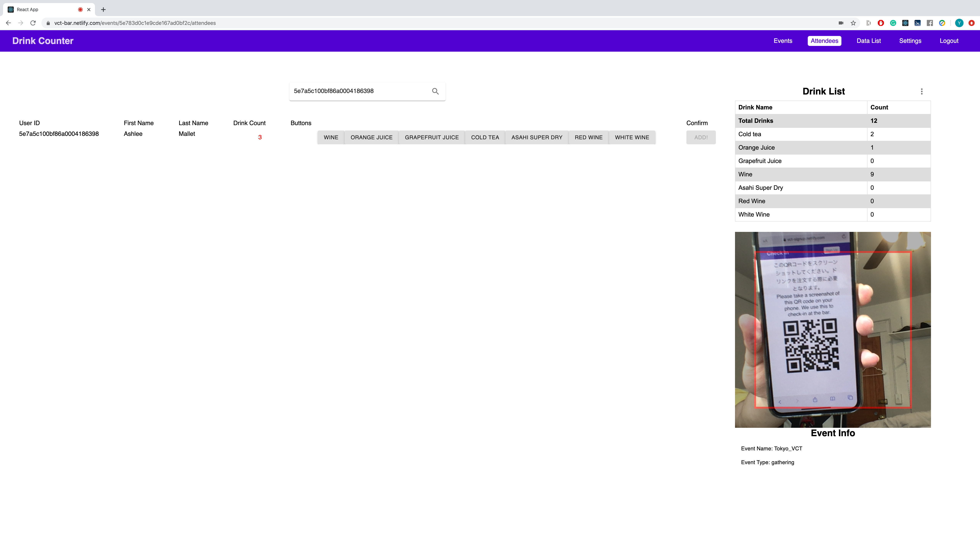Click Event Name: Tokyo_VCT text

(x=772, y=449)
